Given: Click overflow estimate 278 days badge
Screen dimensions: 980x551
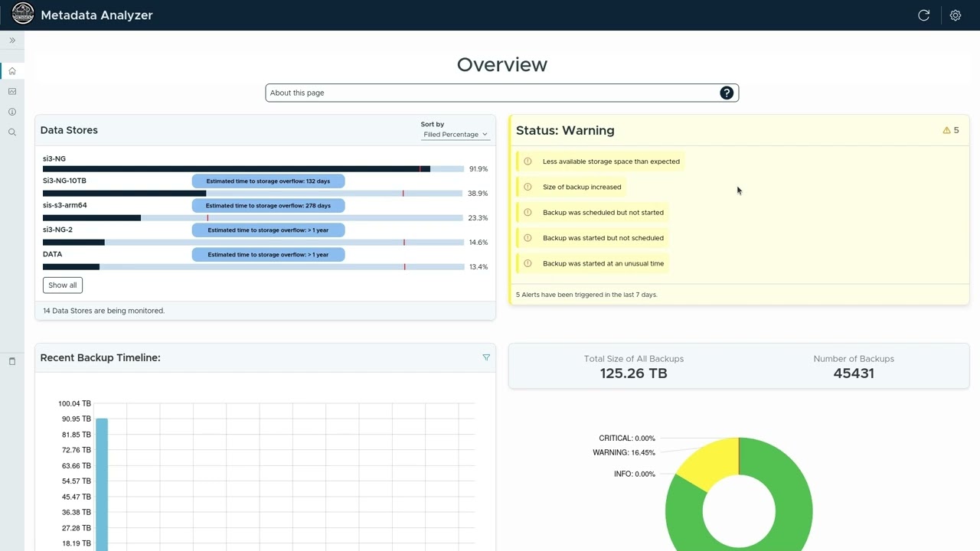Looking at the screenshot, I should tap(268, 206).
